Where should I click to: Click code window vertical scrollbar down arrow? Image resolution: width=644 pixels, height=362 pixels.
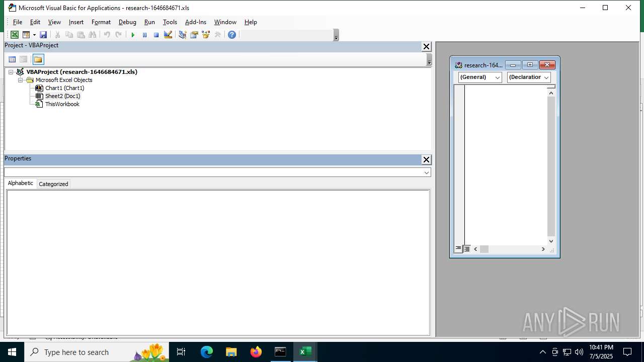coord(551,241)
